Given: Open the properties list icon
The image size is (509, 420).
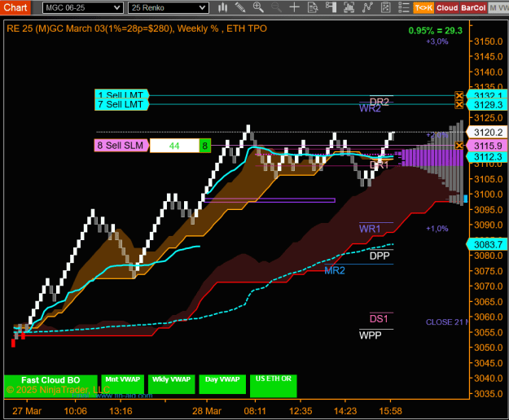Looking at the screenshot, I should pos(403,7).
